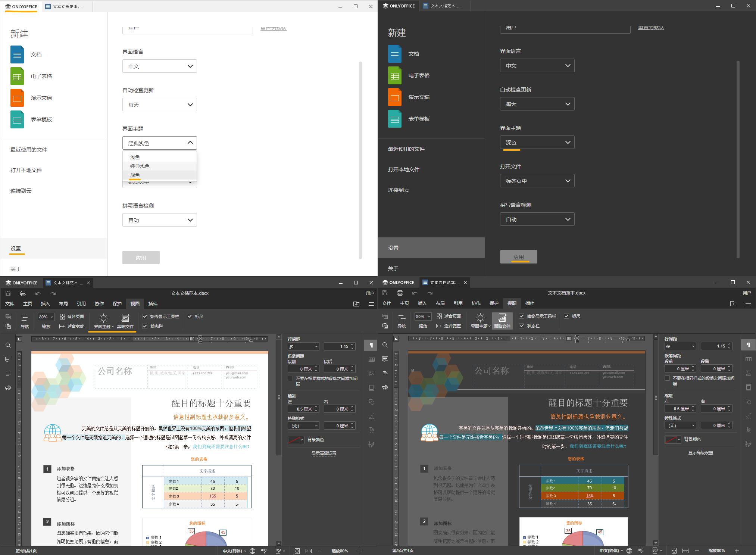Click 显示高级设置 link in dark-page editor
This screenshot has width=756, height=555.
[x=700, y=453]
